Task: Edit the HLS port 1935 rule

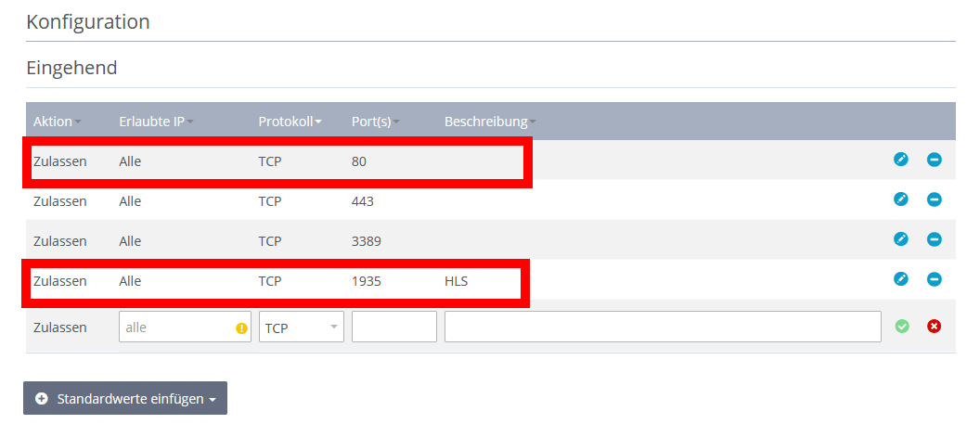Action: [900, 279]
